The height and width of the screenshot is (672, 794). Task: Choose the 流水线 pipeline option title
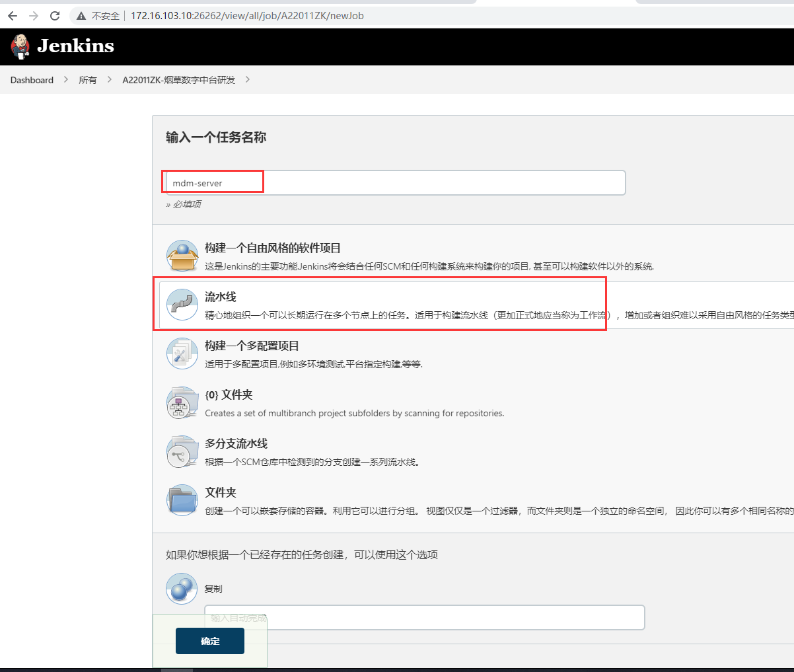tap(221, 297)
